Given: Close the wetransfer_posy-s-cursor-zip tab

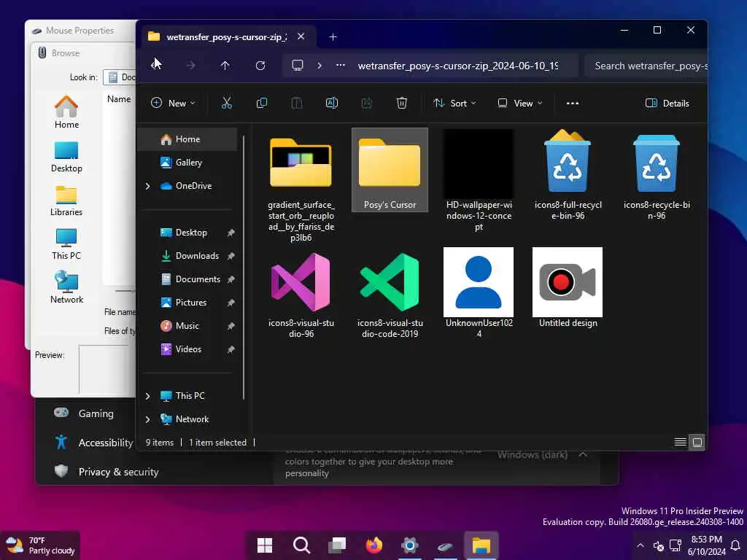Looking at the screenshot, I should pos(301,36).
